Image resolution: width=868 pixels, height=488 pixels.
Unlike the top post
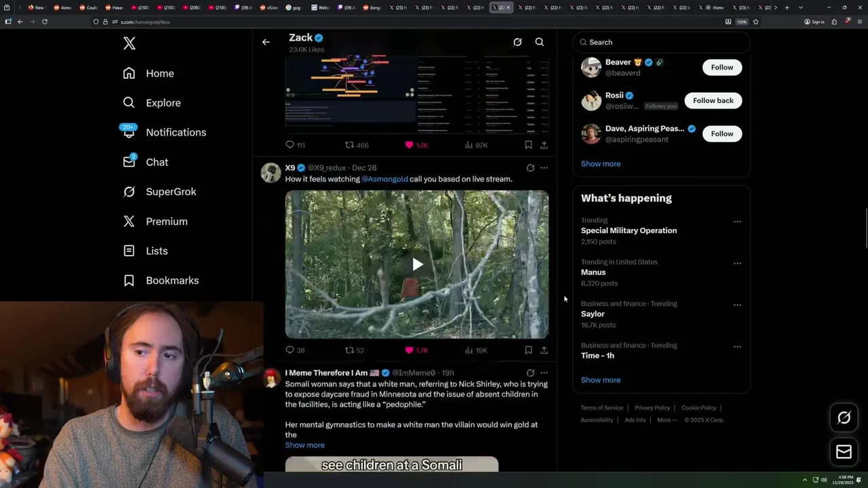pyautogui.click(x=416, y=145)
